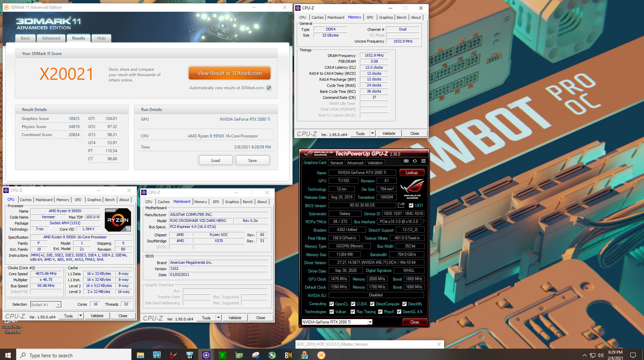Open the bar-chart monitor app in taskbar
Image resolution: width=644 pixels, height=360 pixels.
pos(157,355)
